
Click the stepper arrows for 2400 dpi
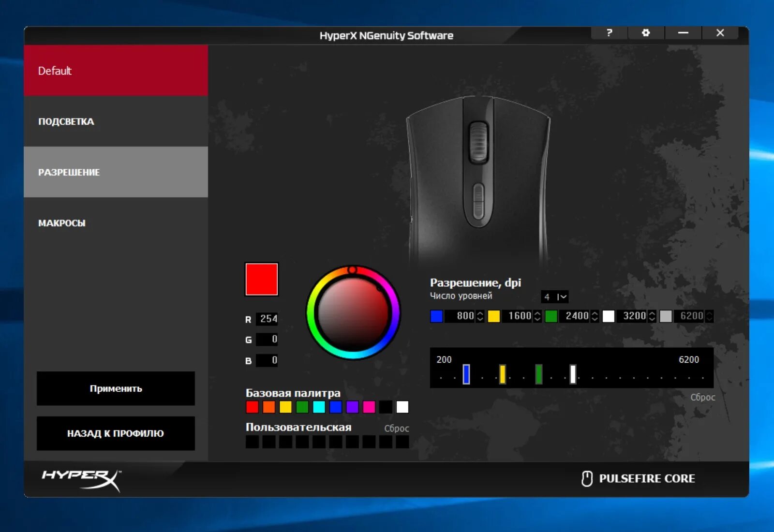[595, 316]
